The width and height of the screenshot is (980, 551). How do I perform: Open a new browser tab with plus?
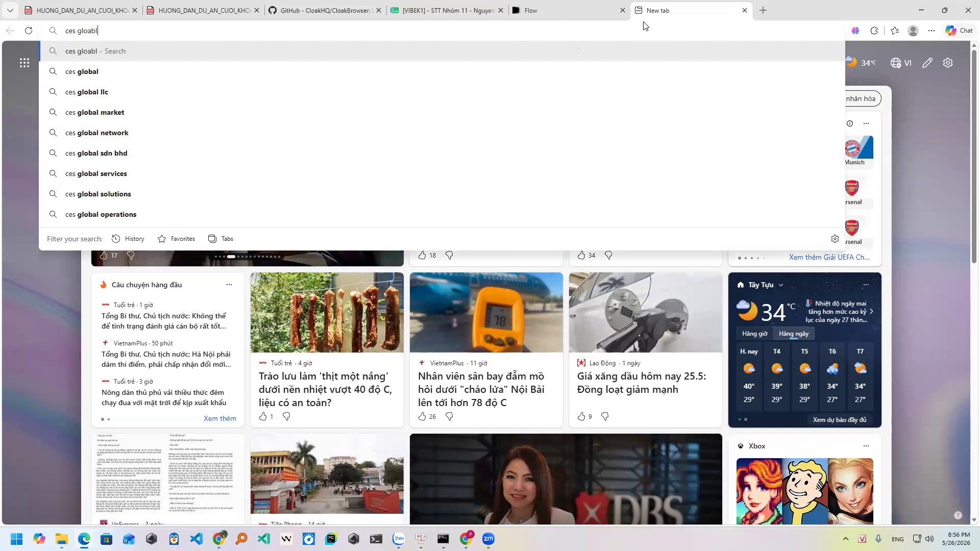coord(763,10)
